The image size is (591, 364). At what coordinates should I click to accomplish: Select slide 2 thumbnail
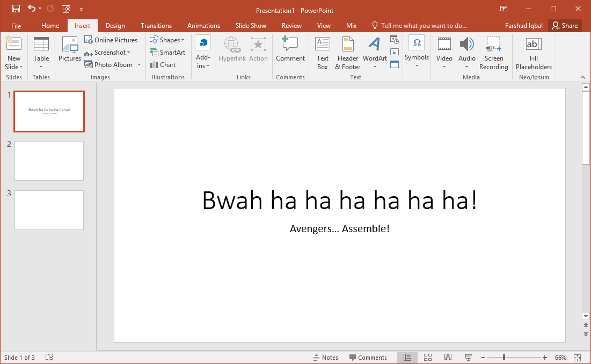point(49,161)
